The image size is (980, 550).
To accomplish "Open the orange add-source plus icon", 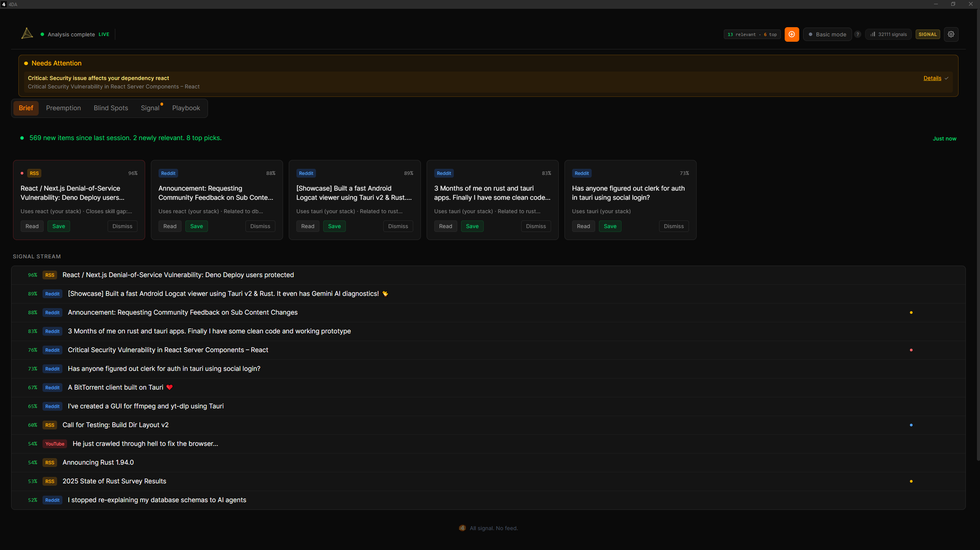I will point(791,34).
